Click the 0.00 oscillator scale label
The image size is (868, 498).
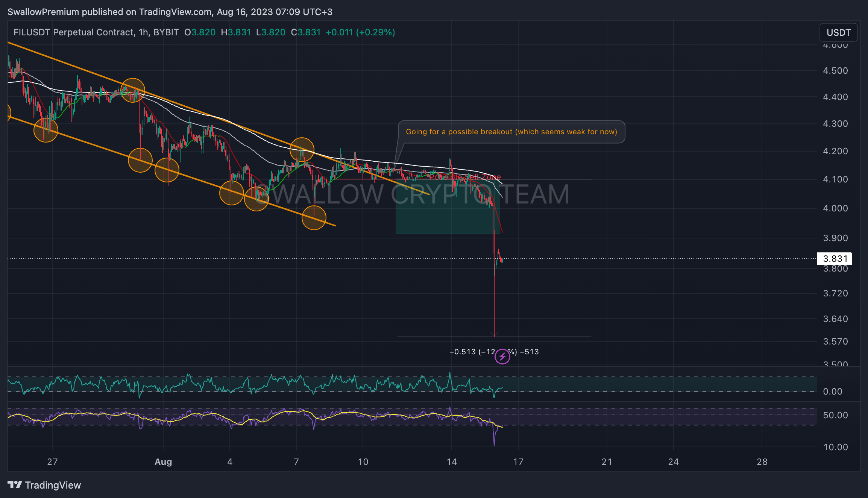pos(832,392)
